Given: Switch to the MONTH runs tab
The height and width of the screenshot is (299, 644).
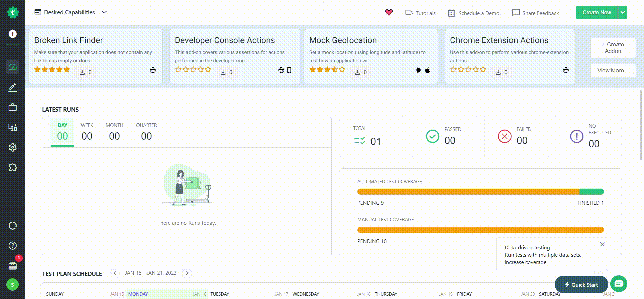Looking at the screenshot, I should click(x=114, y=132).
